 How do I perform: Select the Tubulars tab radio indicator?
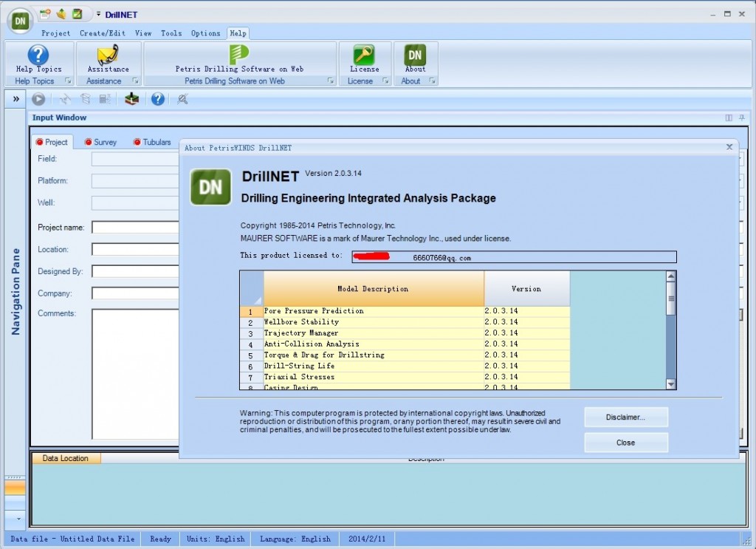click(x=136, y=141)
